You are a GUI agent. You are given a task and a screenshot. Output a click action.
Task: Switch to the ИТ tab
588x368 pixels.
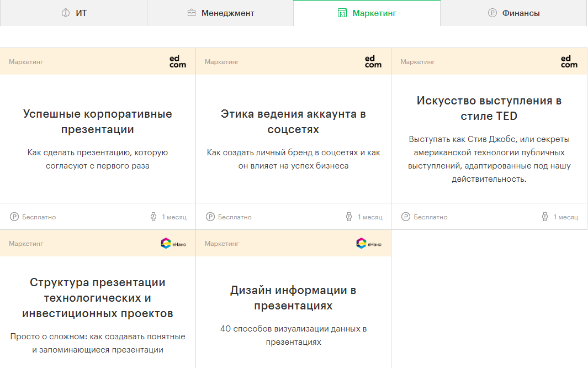point(73,13)
